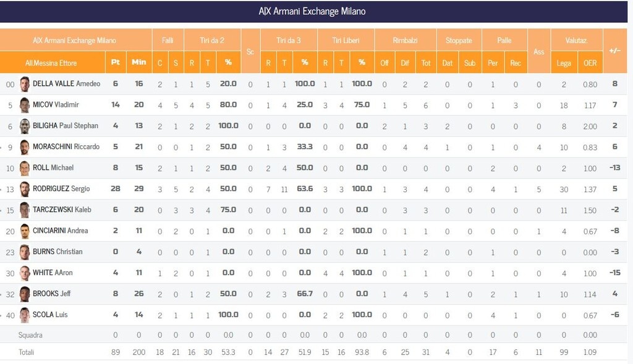Image resolution: width=633 pixels, height=364 pixels.
Task: Click Jeff Brooks's headshot thumbnail
Action: (x=25, y=294)
